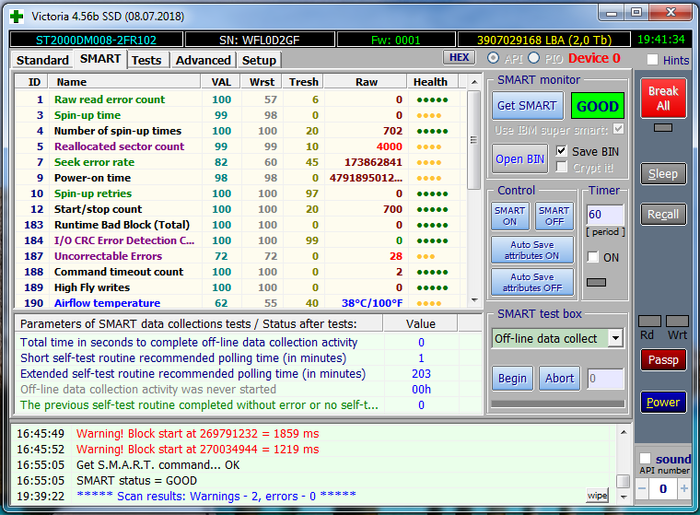Enable the Hints checkbox
Viewport: 700px width, 515px height.
(x=652, y=59)
